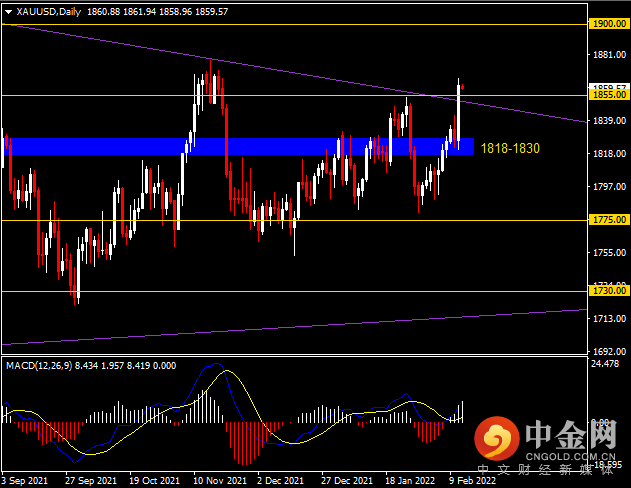This screenshot has height=488, width=631.
Task: Select the 18 Jan 2022 date label
Action: [x=410, y=480]
